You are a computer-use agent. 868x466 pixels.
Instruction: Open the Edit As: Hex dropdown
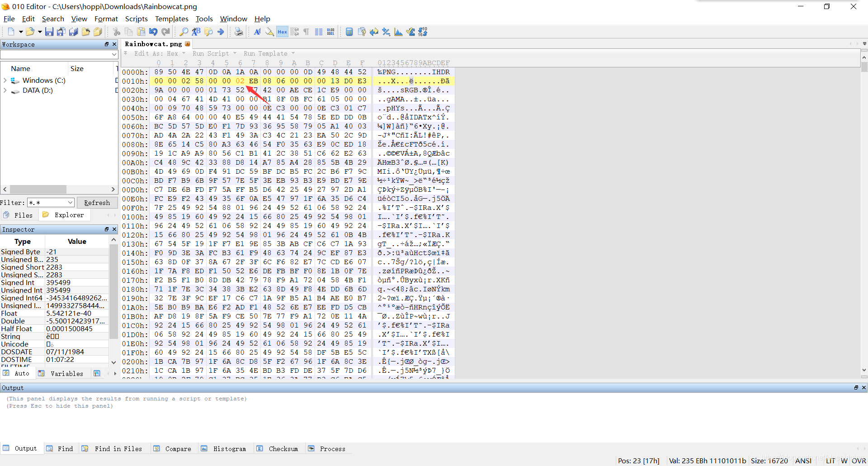(160, 53)
